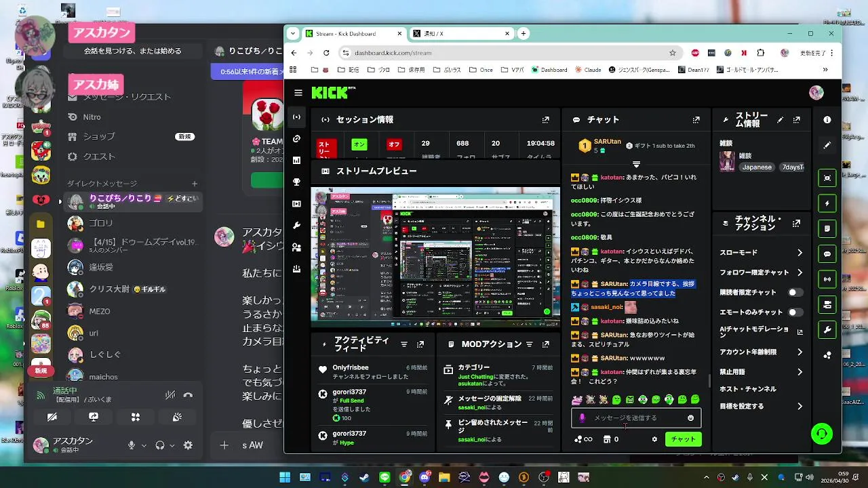Click the info icon in right toolbar
Screen dimensions: 868x488
(827, 120)
